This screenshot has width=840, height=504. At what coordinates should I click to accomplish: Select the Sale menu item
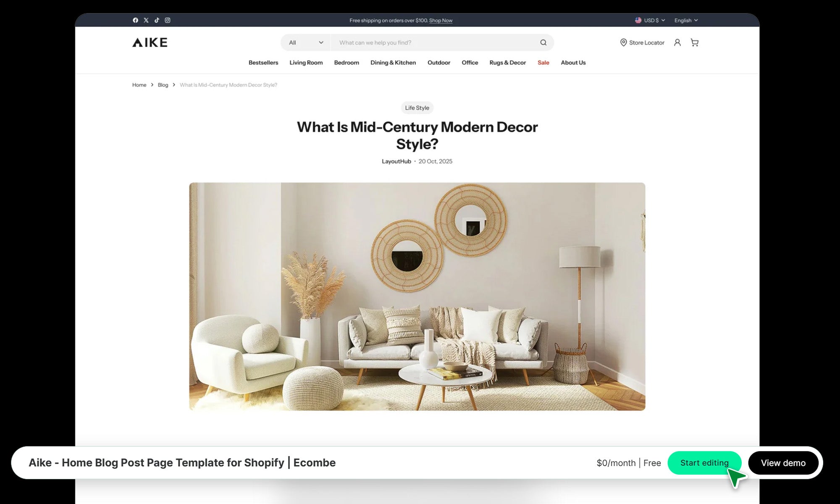tap(543, 63)
